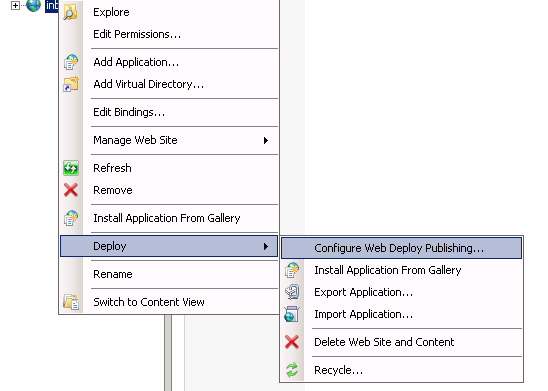Choose Edit Permissions... menu entry

169,34
